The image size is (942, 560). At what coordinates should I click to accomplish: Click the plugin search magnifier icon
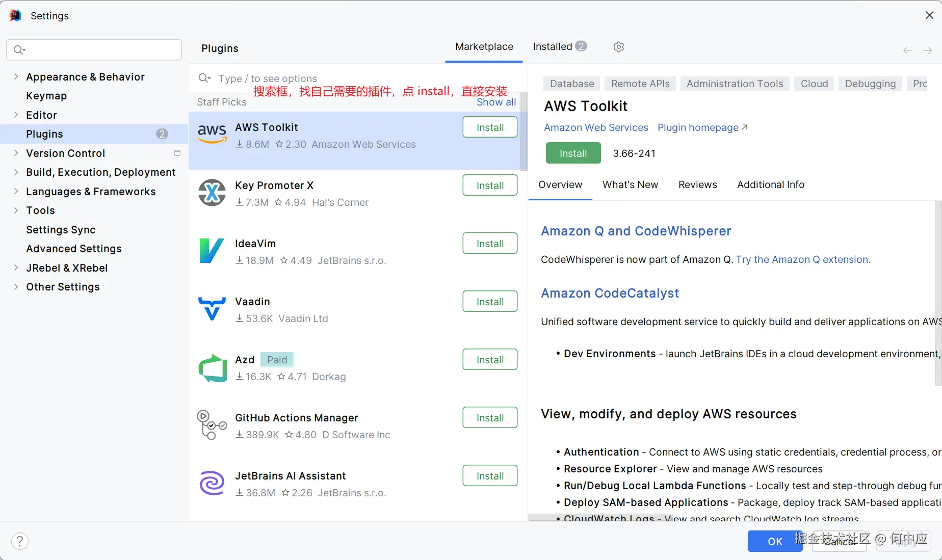tap(204, 78)
